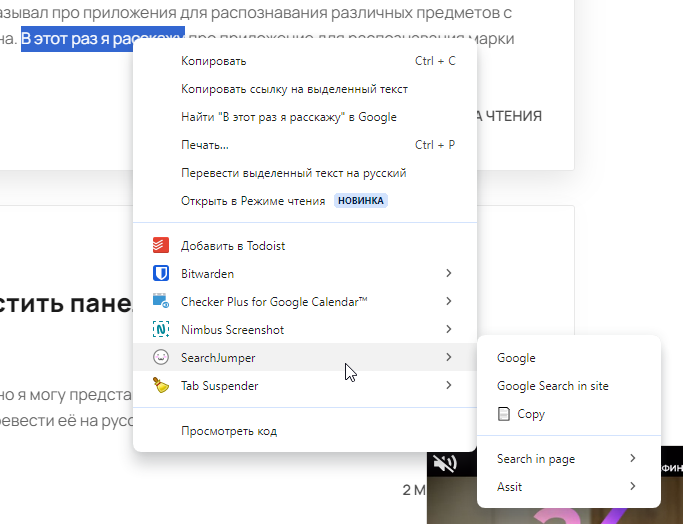
Task: Click the Checker Plus calendar icon
Action: pos(161,301)
